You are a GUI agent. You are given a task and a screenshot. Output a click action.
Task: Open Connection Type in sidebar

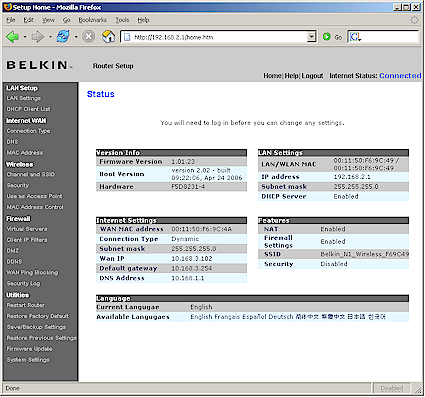(x=28, y=131)
